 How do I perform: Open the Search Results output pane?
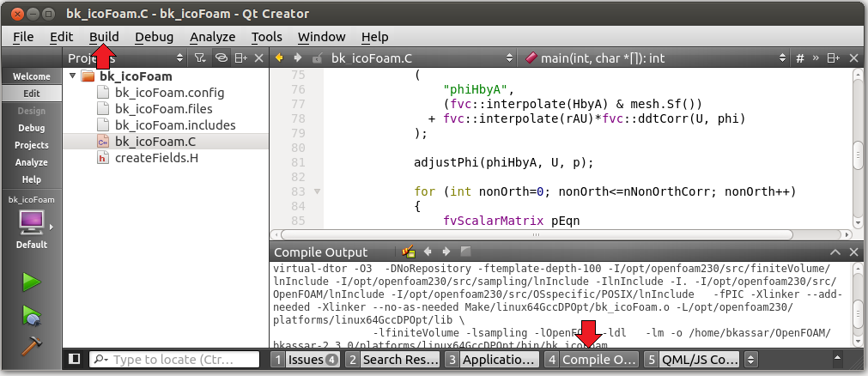coord(392,360)
